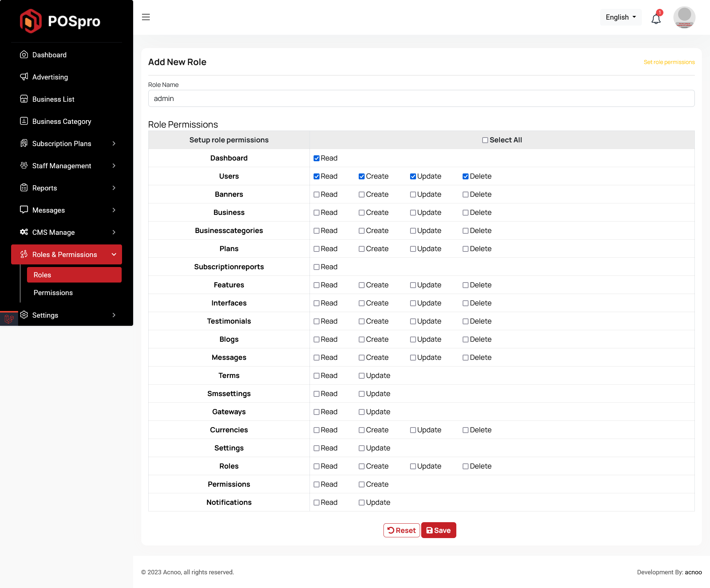Open the Permissions submenu item
Image resolution: width=710 pixels, height=588 pixels.
53,293
